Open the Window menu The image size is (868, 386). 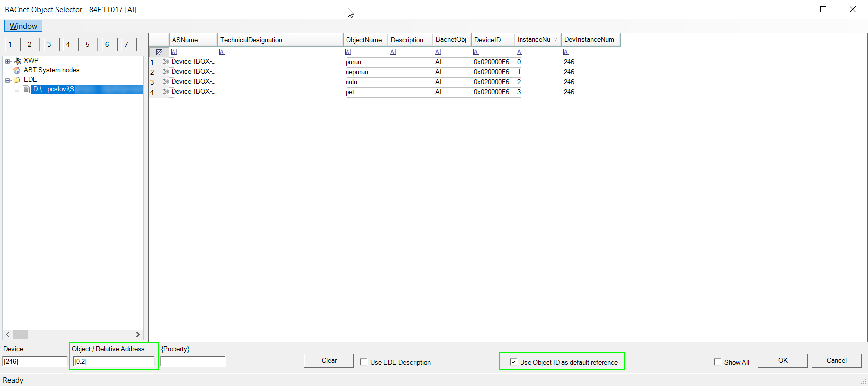click(23, 26)
